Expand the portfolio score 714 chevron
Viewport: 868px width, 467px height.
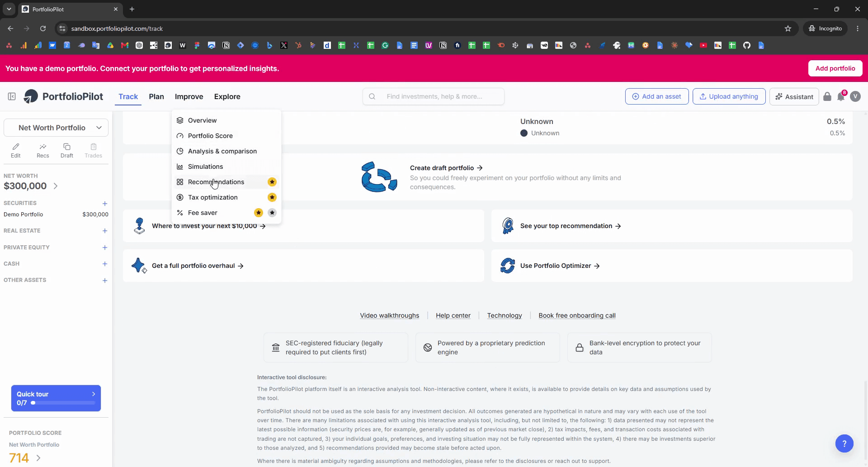point(38,458)
